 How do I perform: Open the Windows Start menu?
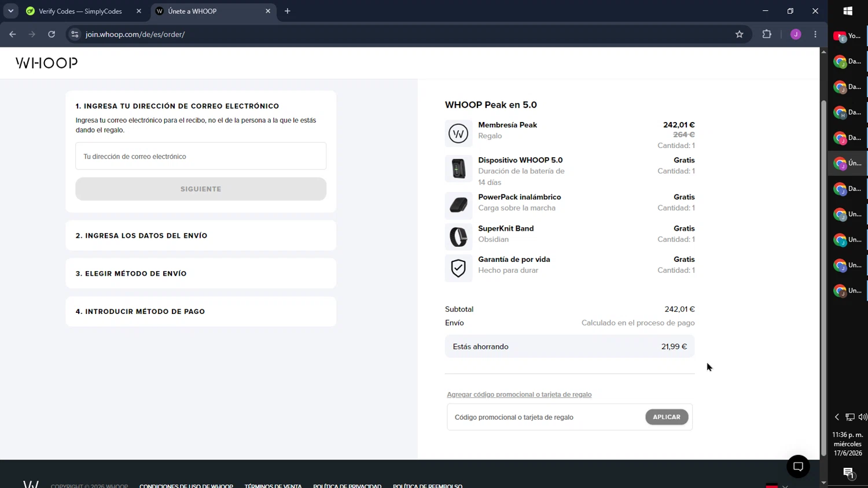click(848, 11)
